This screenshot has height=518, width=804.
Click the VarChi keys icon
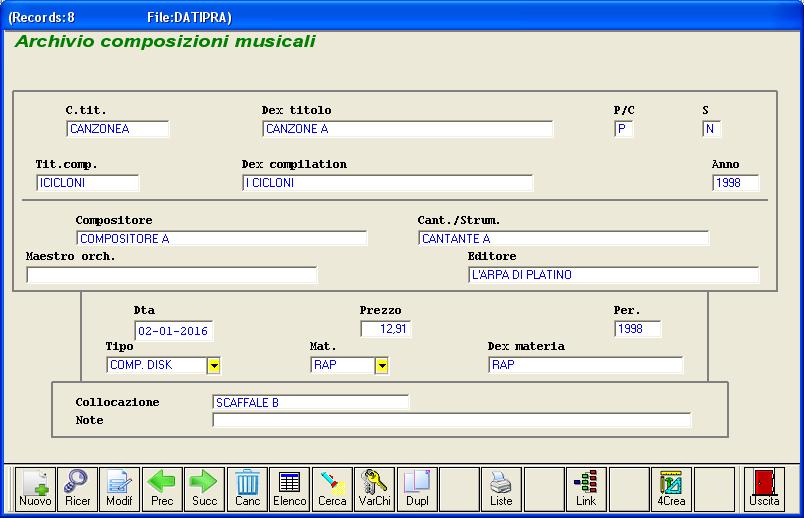374,488
